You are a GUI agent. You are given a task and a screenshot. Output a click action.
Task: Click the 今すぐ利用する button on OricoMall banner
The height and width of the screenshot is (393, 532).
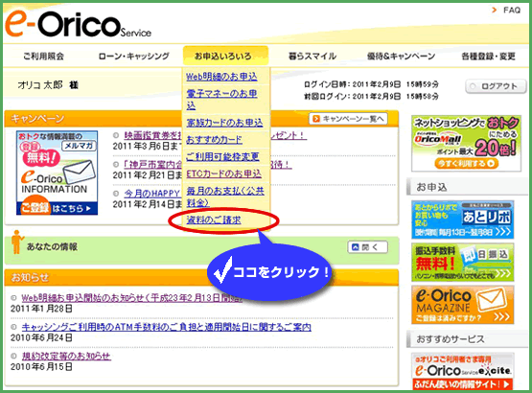466,163
